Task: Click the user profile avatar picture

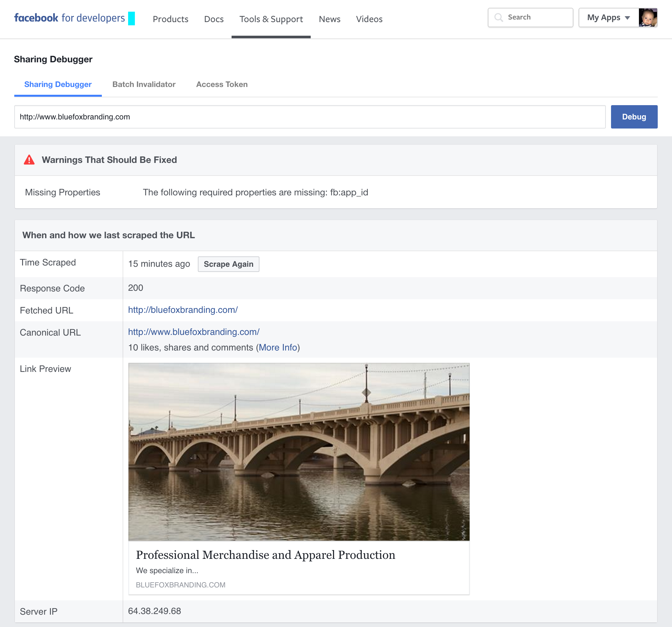Action: (648, 18)
